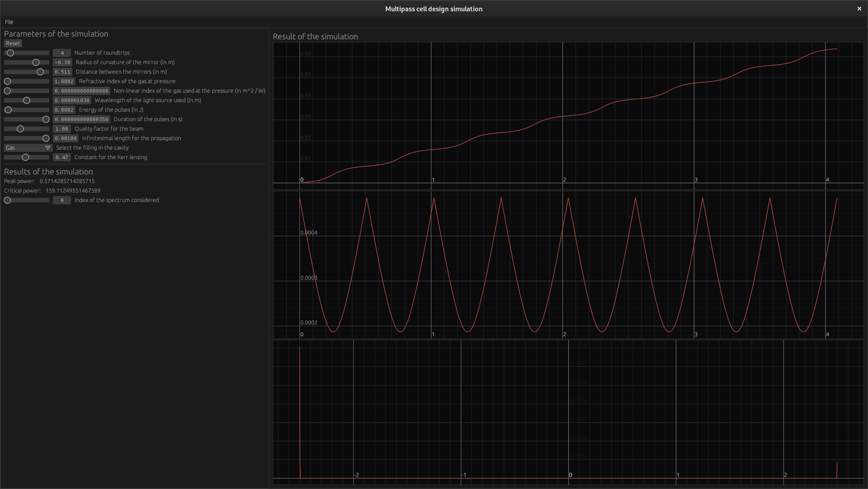Click the Number of roundtrips slider handle

(10, 53)
